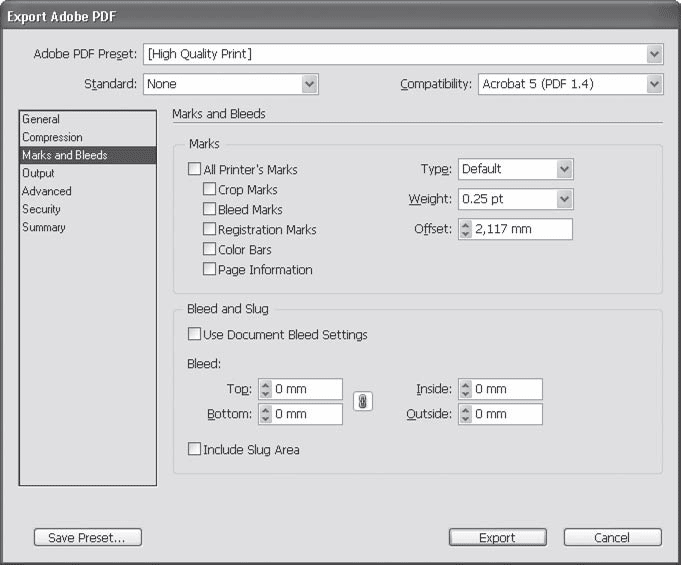The image size is (681, 565).
Task: Enable All Printer's Marks checkbox
Action: 195,170
